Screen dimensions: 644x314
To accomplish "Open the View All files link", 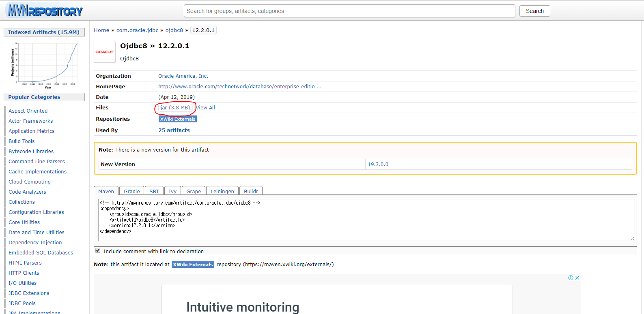I will pyautogui.click(x=206, y=108).
